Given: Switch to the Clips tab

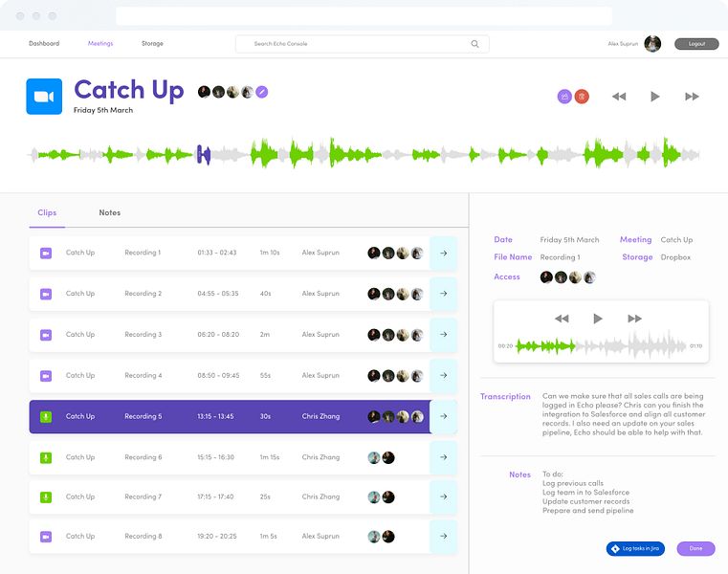Looking at the screenshot, I should (47, 212).
